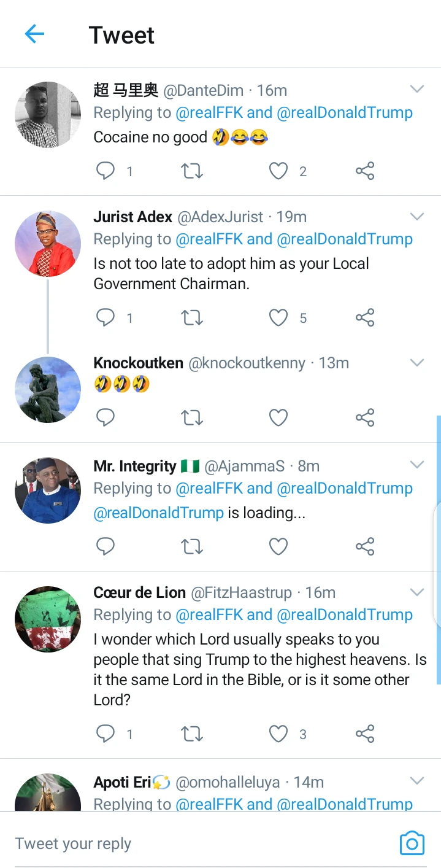Retweet Cœur de Lion's tweet
The image size is (441, 868).
192,734
